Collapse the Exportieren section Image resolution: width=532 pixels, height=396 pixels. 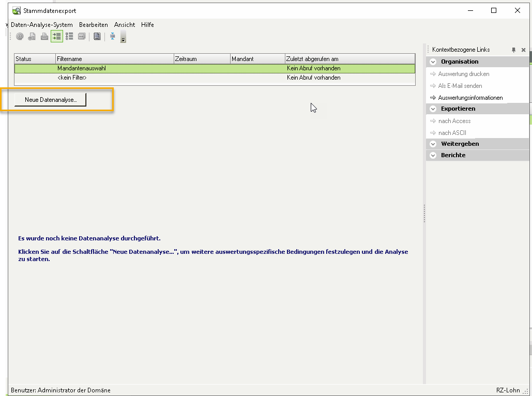(x=433, y=109)
